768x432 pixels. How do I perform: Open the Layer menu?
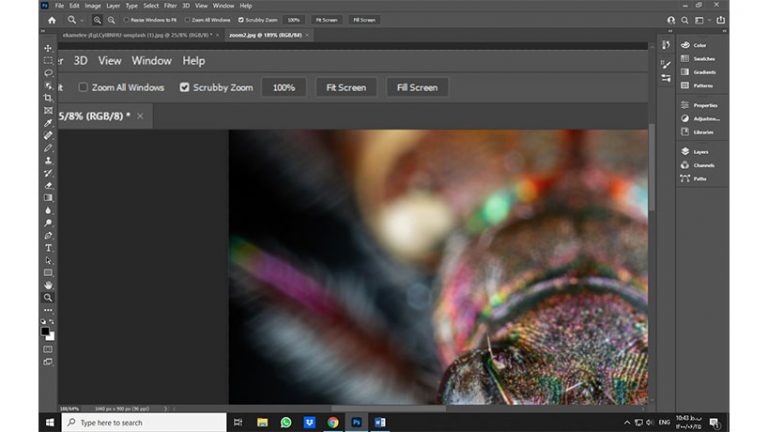(x=113, y=6)
